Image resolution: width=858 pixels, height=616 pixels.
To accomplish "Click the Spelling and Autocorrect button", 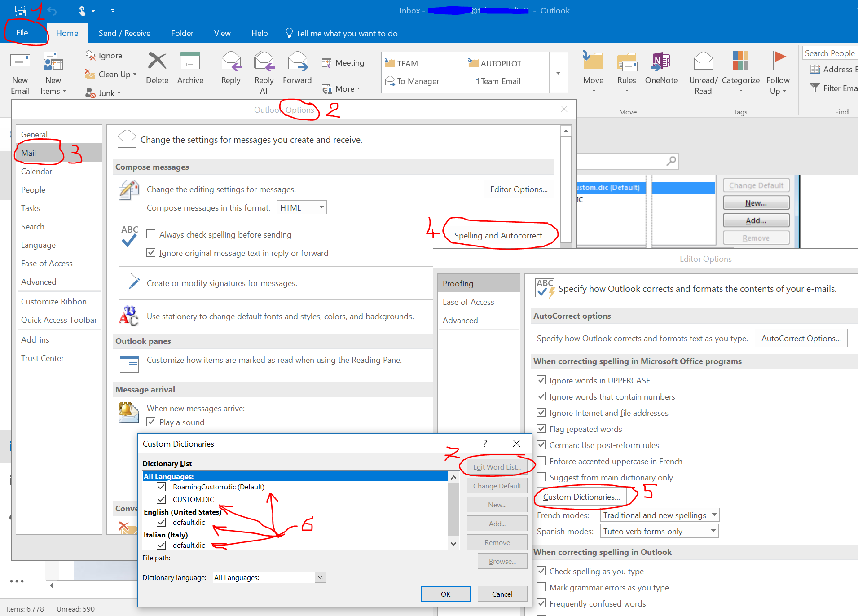I will click(x=501, y=236).
